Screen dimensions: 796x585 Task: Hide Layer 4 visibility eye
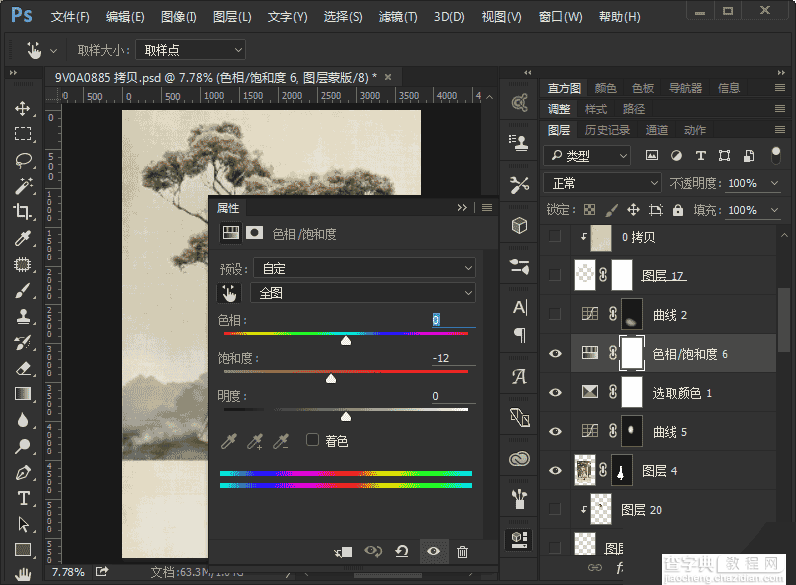pos(555,471)
